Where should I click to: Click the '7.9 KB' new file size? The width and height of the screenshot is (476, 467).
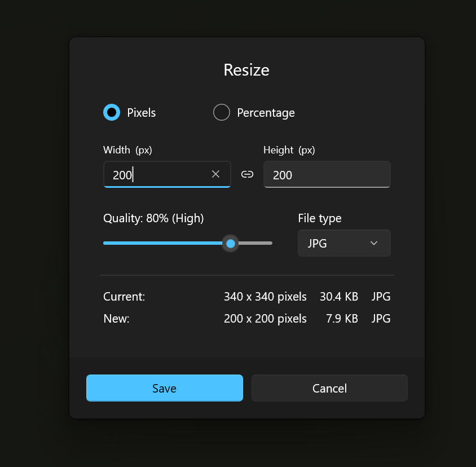click(342, 319)
